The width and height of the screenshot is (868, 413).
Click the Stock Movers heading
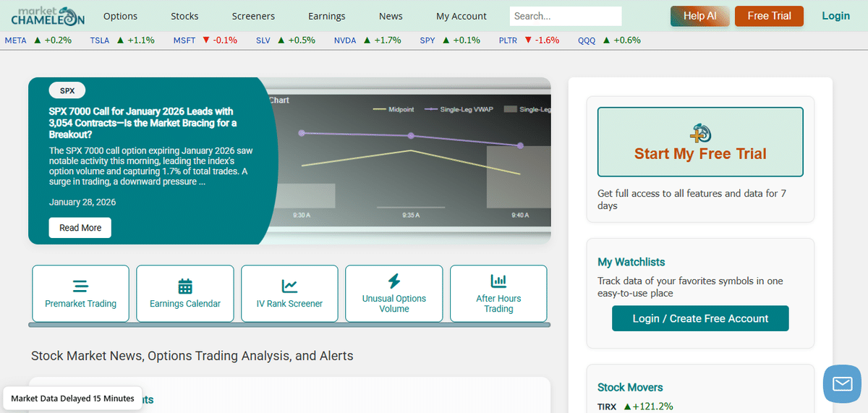tap(630, 387)
